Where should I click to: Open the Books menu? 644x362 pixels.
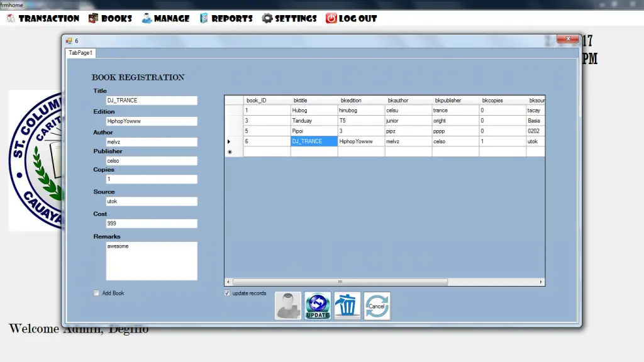point(110,18)
